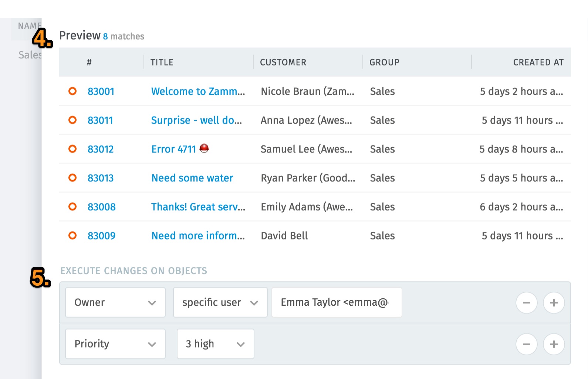This screenshot has height=379, width=588.
Task: Click Sales group cell of ticket 83001
Action: click(382, 91)
